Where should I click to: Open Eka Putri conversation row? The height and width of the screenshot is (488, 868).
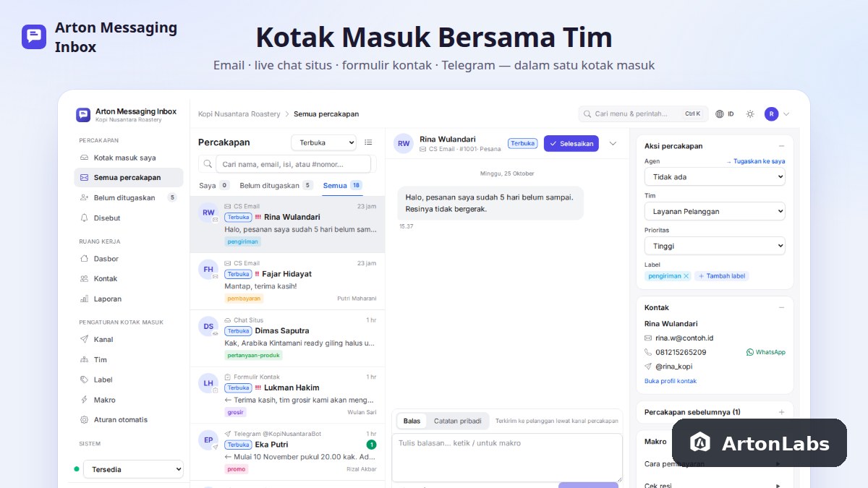click(x=288, y=453)
